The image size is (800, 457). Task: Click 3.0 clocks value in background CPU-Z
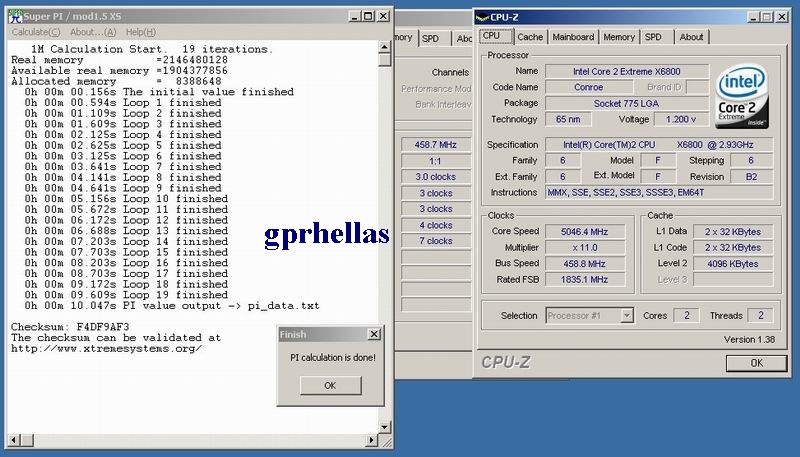436,177
